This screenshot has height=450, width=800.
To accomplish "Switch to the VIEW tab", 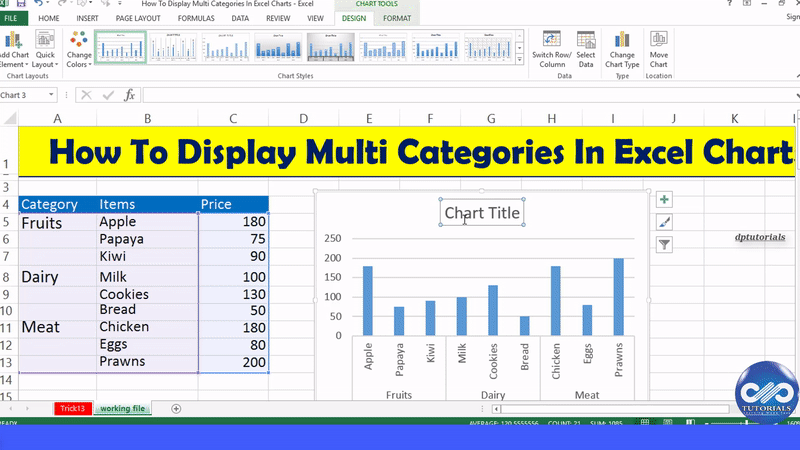I will 315,18.
